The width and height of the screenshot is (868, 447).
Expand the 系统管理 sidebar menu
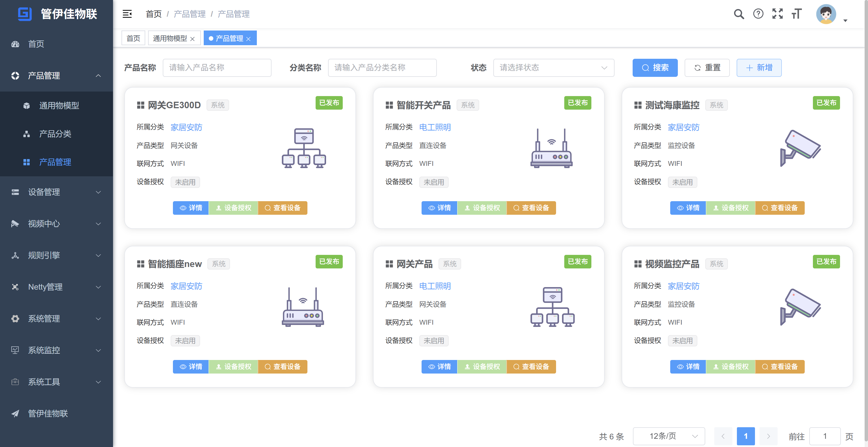[x=57, y=319]
